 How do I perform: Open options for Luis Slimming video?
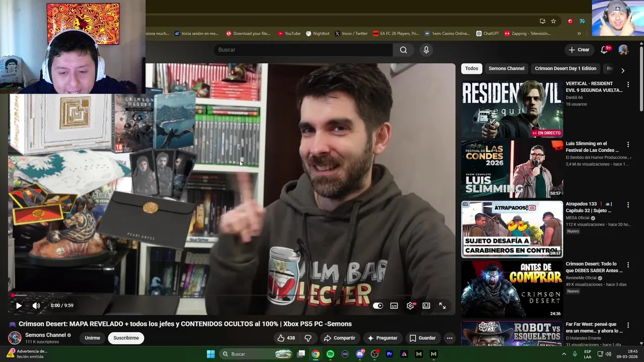pyautogui.click(x=628, y=145)
